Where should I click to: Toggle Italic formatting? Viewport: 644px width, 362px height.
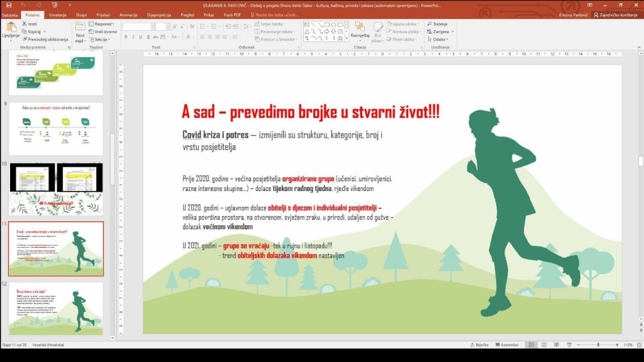[133, 37]
